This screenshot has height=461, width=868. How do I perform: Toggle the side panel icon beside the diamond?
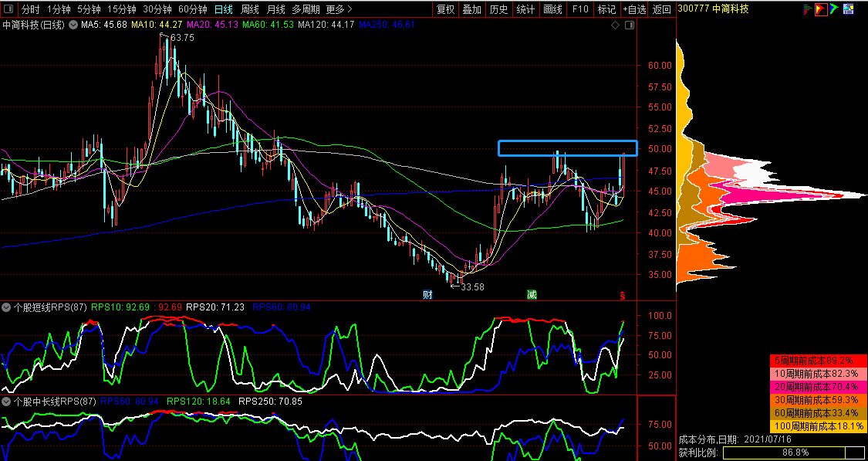pyautogui.click(x=630, y=25)
